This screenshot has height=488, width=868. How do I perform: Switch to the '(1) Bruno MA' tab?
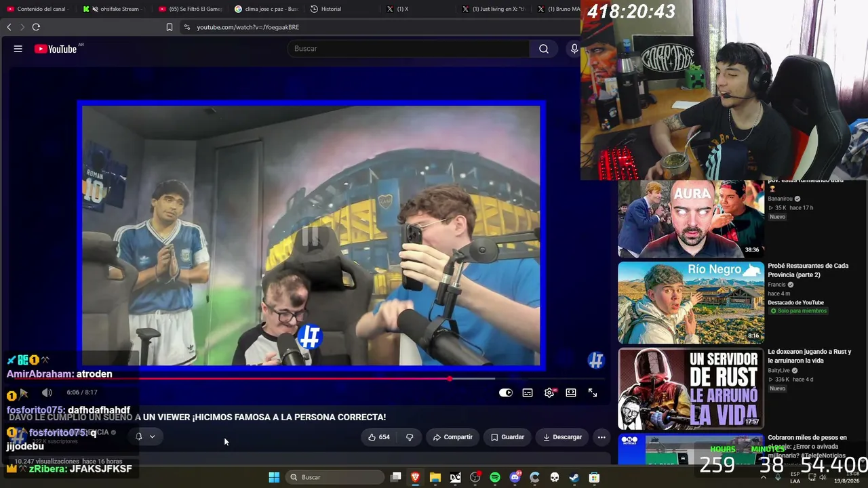(558, 9)
